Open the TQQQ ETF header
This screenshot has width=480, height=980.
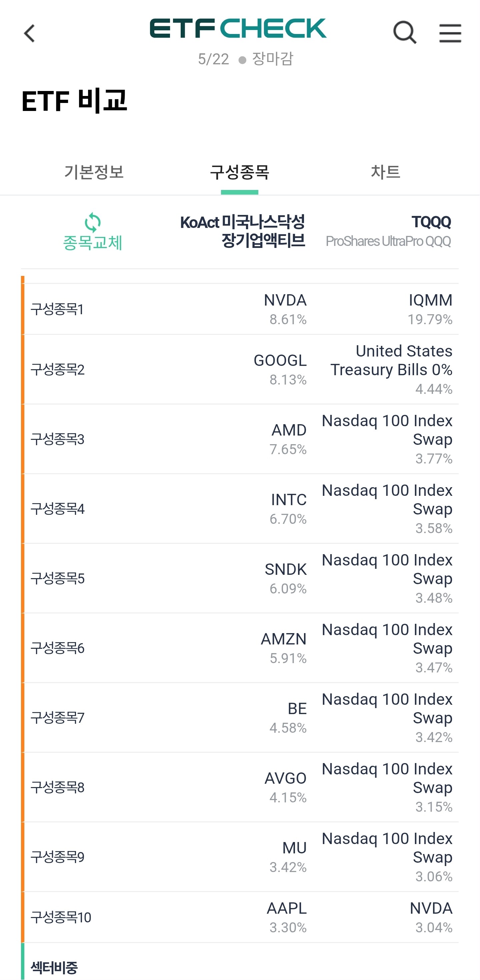click(x=388, y=231)
